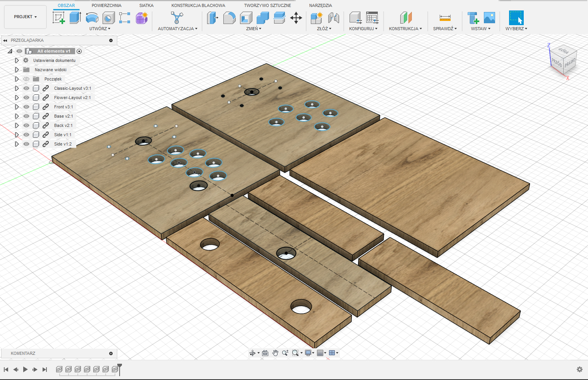This screenshot has width=588, height=380.
Task: Pick the Combine tool
Action: (x=262, y=17)
